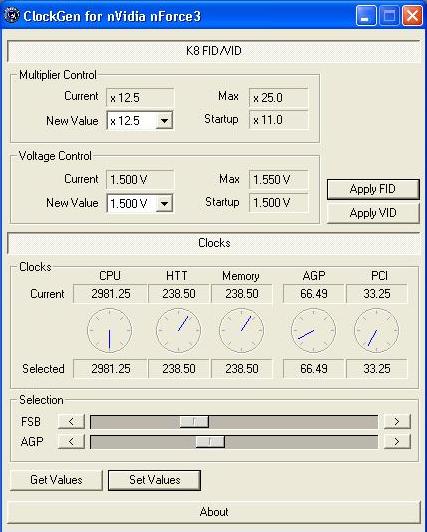Screen dimensions: 427x532
Task: Click the Apply FID button
Action: [x=373, y=189]
